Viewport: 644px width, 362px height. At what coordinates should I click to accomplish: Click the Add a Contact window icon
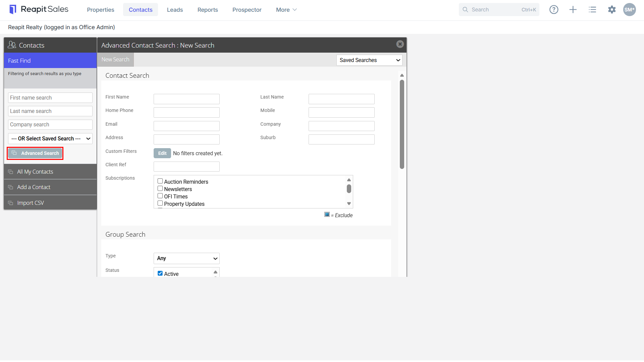[x=11, y=187]
